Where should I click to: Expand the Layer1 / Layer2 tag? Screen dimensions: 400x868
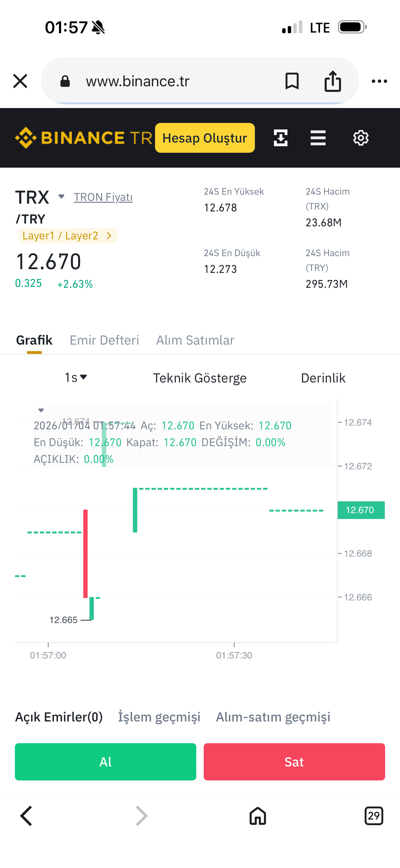coord(68,236)
